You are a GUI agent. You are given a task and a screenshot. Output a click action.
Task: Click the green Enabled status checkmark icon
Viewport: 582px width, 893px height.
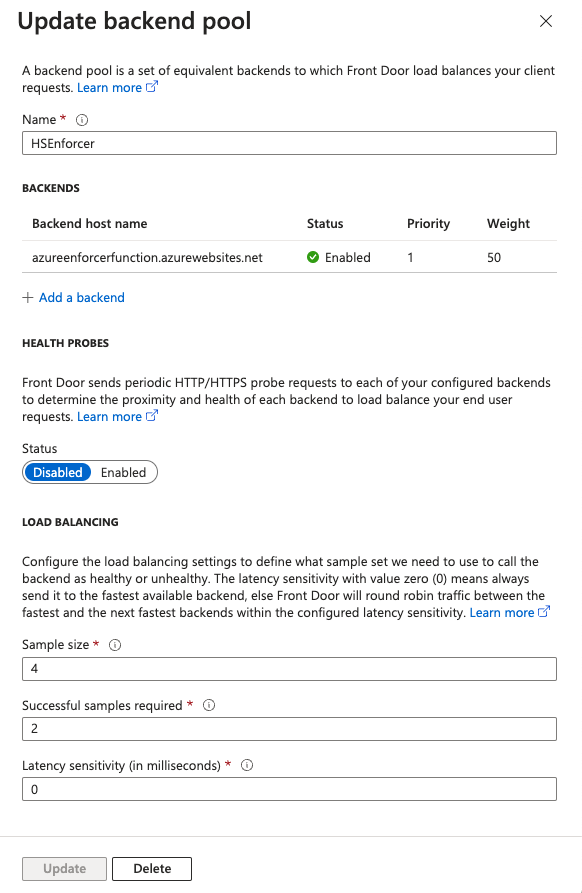point(313,257)
